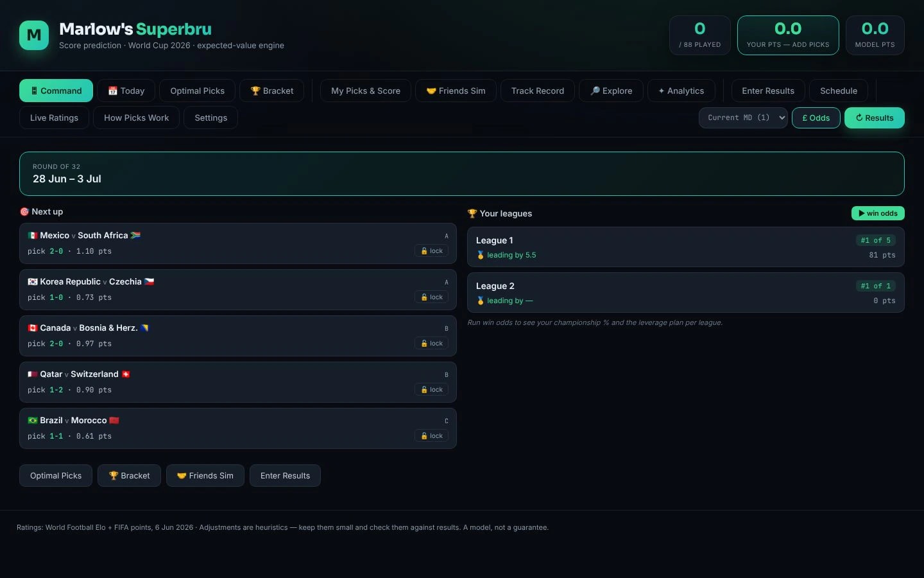
Task: Open the Live Ratings tab
Action: 54,118
